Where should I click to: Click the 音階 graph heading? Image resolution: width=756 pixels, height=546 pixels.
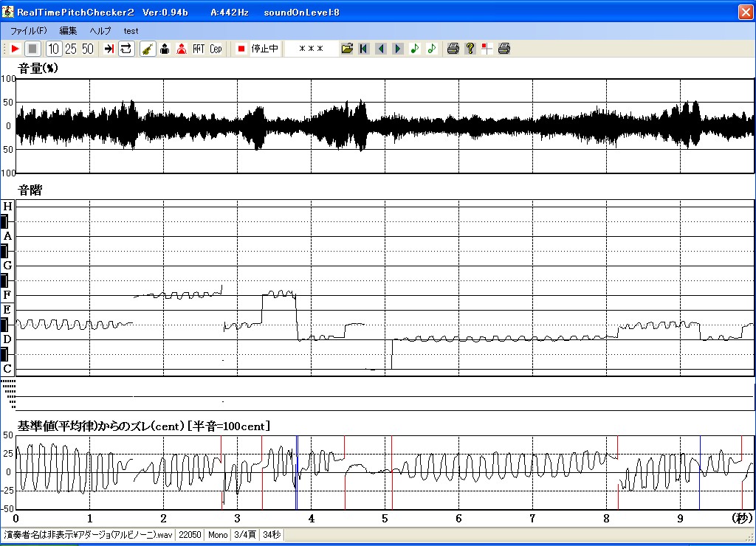(30, 190)
